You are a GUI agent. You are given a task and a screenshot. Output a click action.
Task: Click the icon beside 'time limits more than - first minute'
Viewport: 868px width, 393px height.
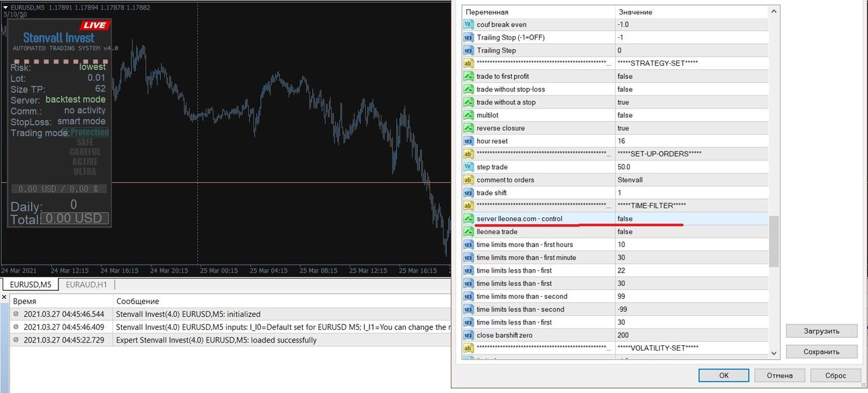click(469, 257)
